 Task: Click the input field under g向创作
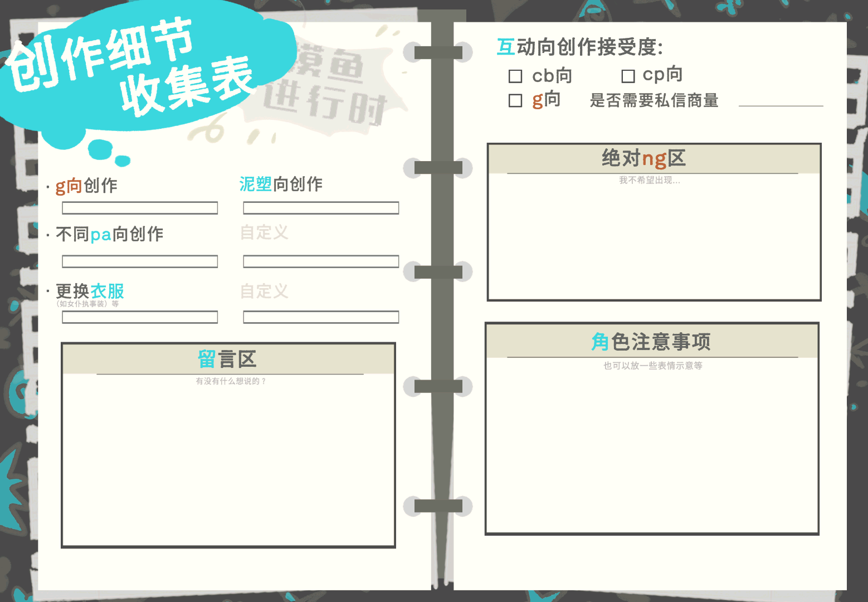tap(140, 208)
